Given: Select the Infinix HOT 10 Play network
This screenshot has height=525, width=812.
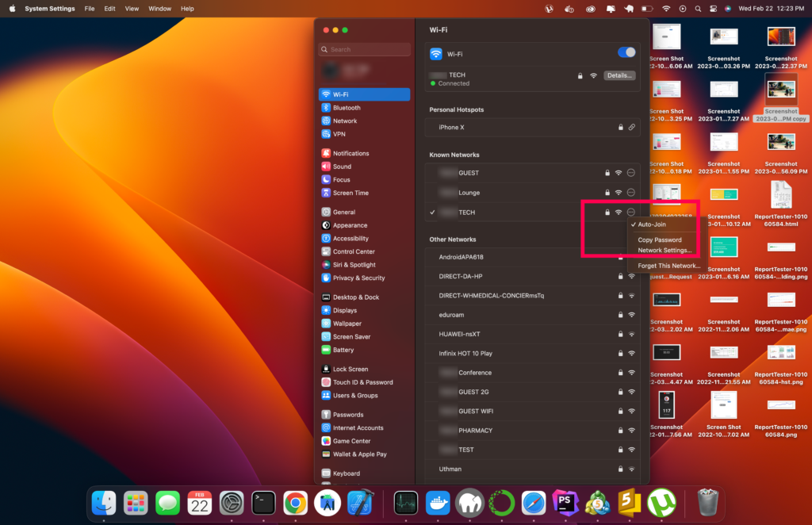Looking at the screenshot, I should pos(532,354).
